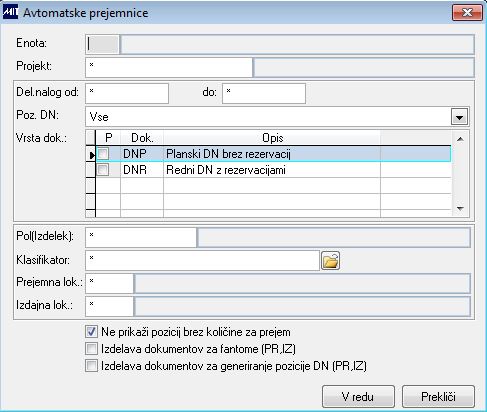Cancel using the Prekliči button
The height and width of the screenshot is (412, 487).
point(438,397)
